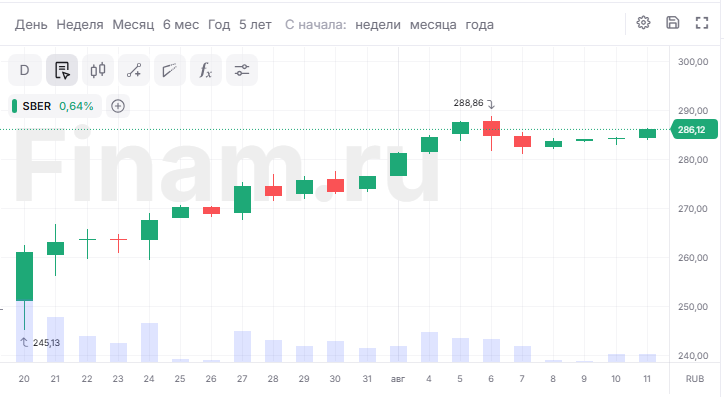The width and height of the screenshot is (724, 397).
Task: Open the fx indicators menu
Action: (x=206, y=70)
